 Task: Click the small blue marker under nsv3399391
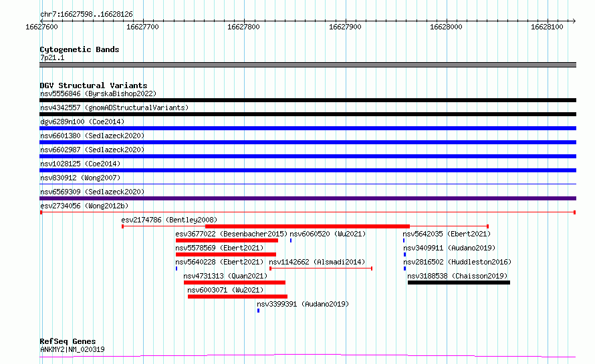(259, 311)
